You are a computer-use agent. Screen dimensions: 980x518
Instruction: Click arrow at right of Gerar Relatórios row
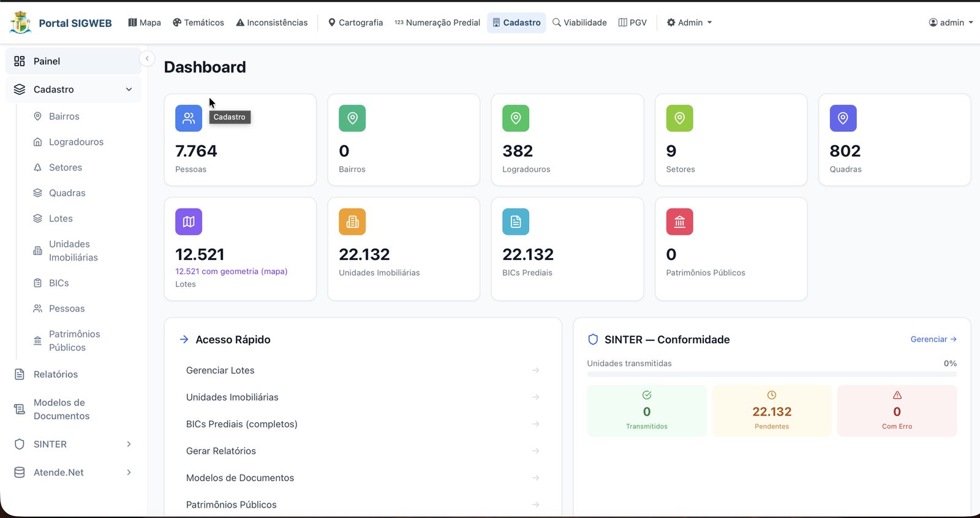[536, 451]
